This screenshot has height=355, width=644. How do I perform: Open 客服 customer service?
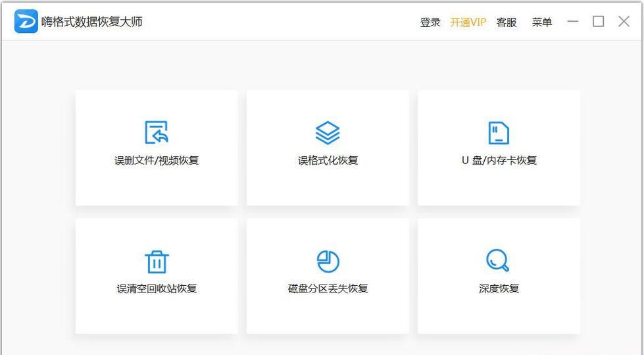[x=507, y=22]
